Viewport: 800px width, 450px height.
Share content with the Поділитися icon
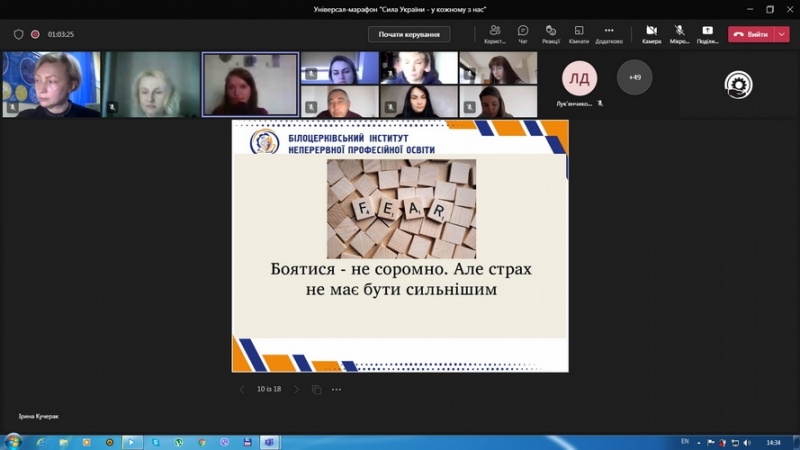(x=707, y=34)
